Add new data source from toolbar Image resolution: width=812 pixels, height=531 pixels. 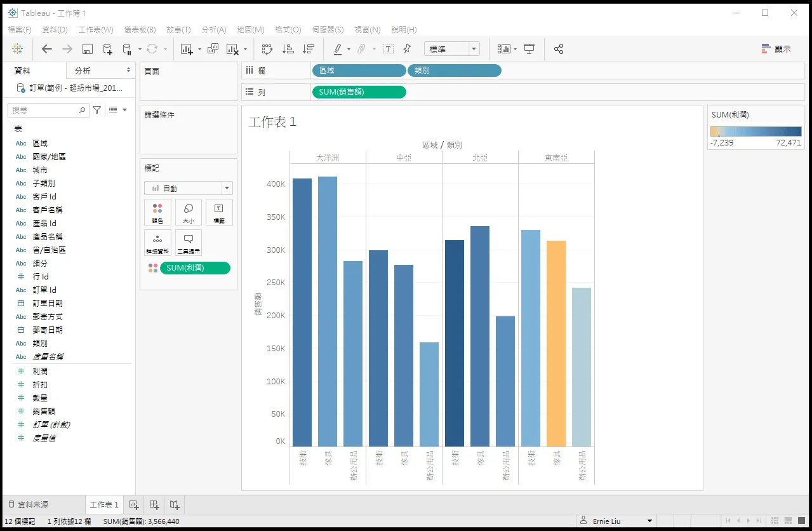pos(107,49)
